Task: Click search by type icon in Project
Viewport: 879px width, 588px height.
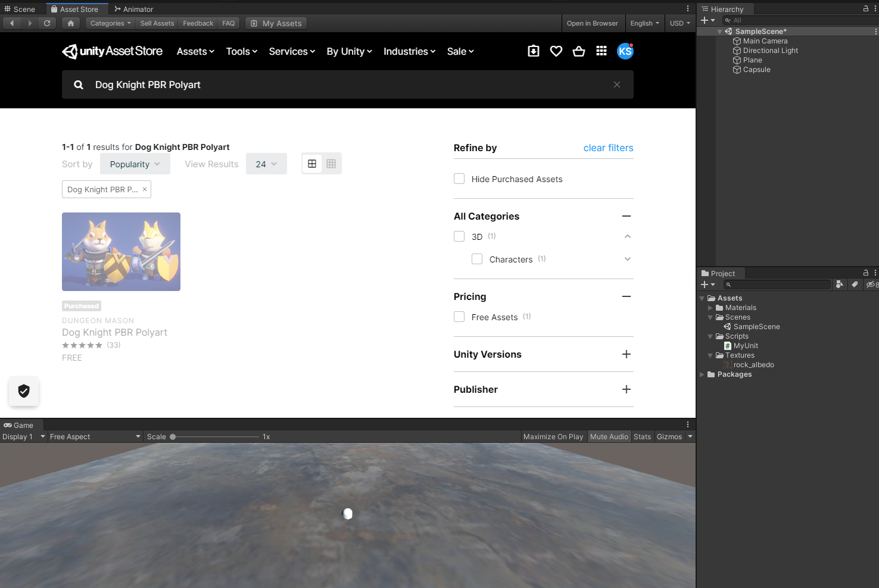Action: 839,284
